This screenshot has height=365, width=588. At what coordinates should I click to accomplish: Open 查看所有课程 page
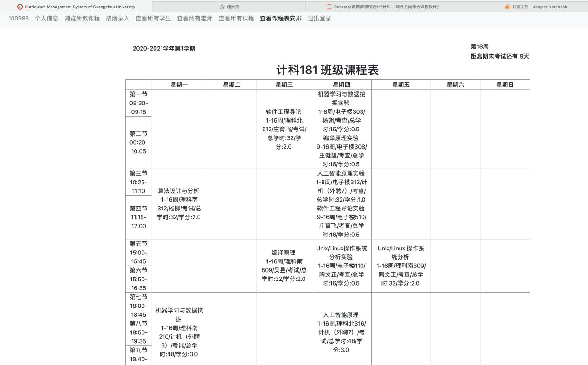point(236,19)
